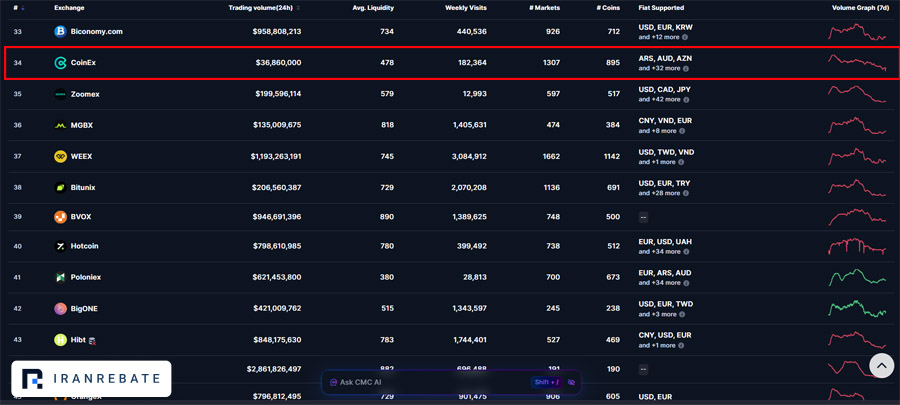Open the Hotcoin 7d volume graph
Screen dimensions: 900x405
pos(857,246)
